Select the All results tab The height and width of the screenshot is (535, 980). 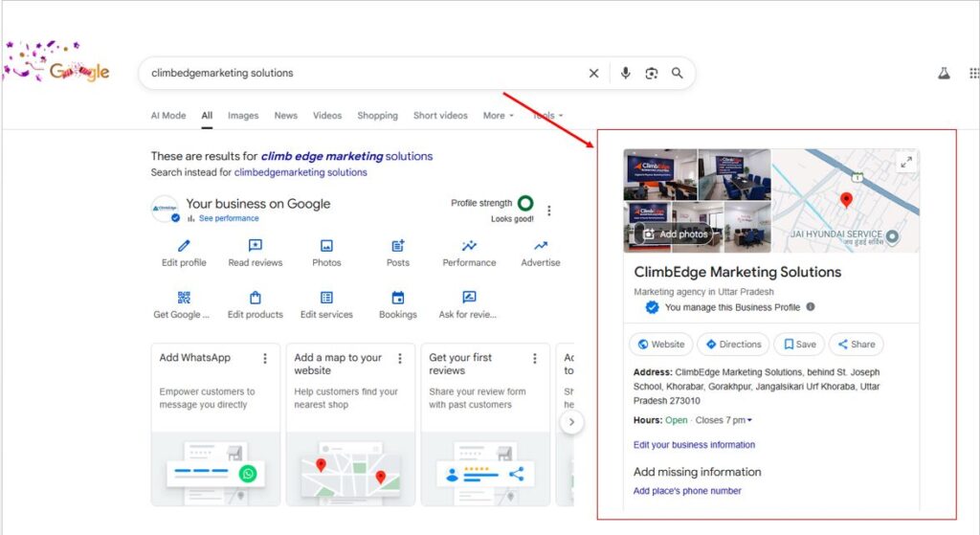coord(207,116)
